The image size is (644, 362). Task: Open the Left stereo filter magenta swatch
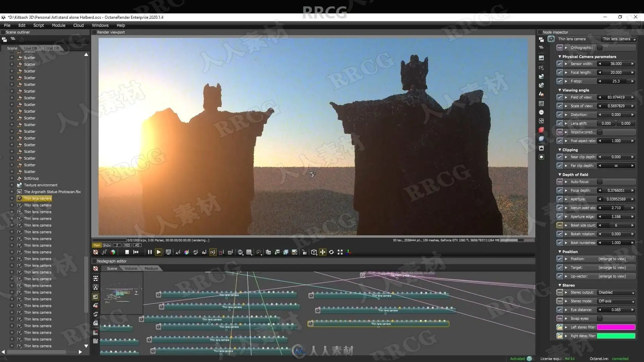616,327
